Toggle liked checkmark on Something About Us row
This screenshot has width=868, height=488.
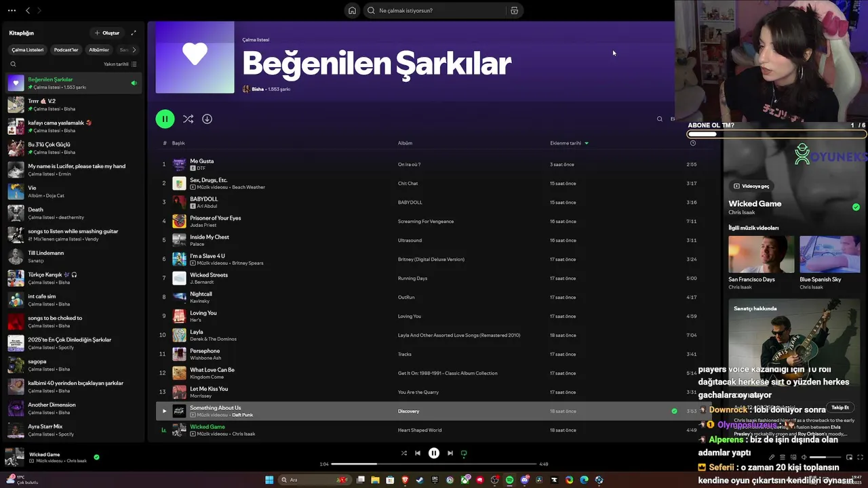pyautogui.click(x=674, y=411)
